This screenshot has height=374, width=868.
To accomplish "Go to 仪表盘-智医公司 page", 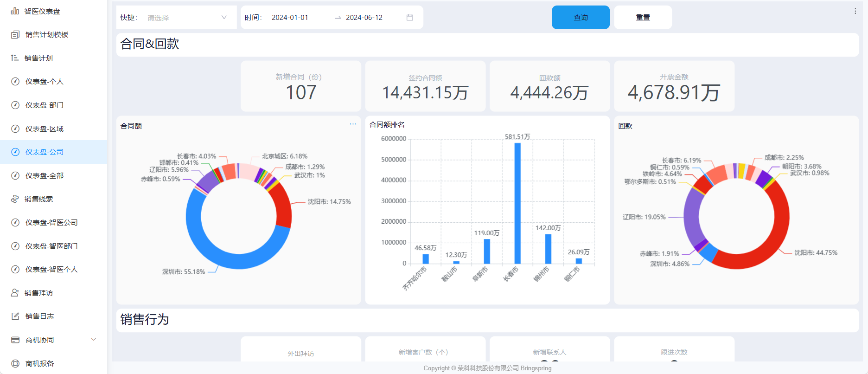I will coord(51,223).
